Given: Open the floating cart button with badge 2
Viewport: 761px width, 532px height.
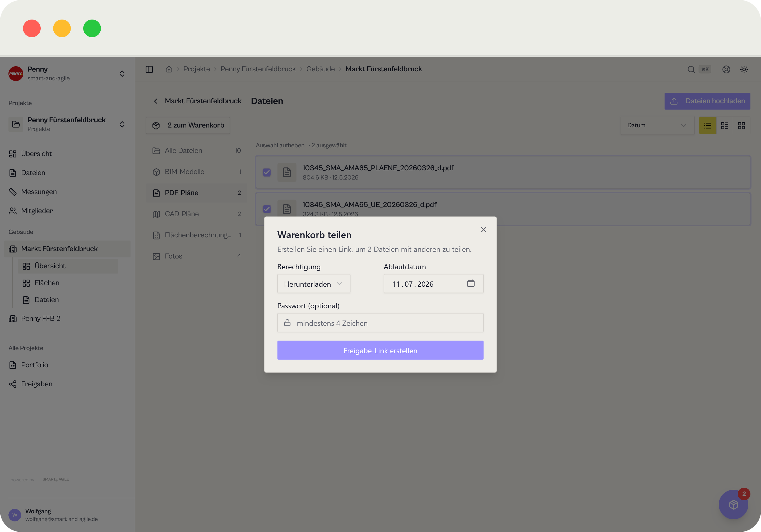Looking at the screenshot, I should point(733,505).
